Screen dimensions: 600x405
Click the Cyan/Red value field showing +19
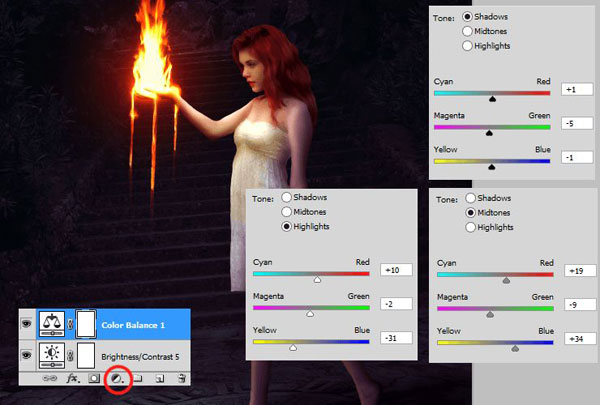tap(580, 271)
